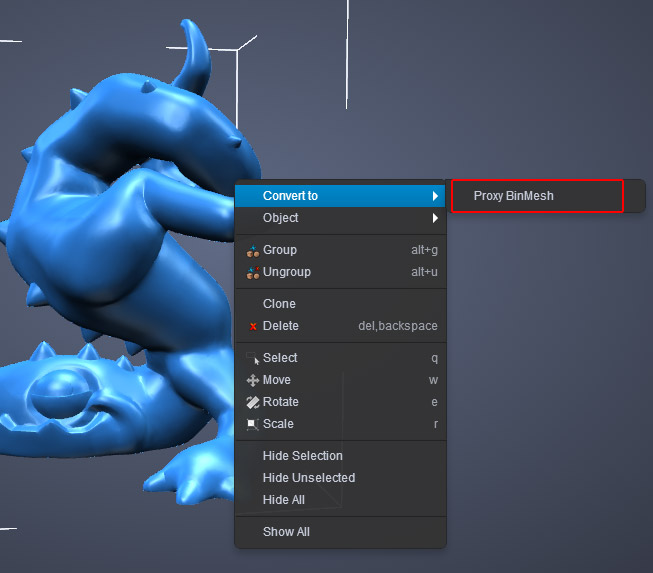Click the Ungroup icon
The width and height of the screenshot is (653, 573).
click(253, 273)
